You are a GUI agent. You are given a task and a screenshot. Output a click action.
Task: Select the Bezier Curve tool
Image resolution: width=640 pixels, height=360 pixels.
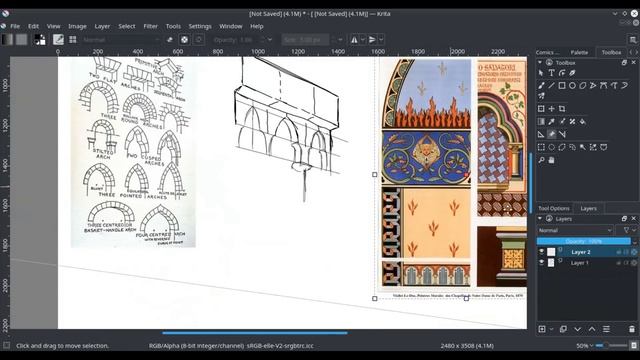tap(604, 86)
